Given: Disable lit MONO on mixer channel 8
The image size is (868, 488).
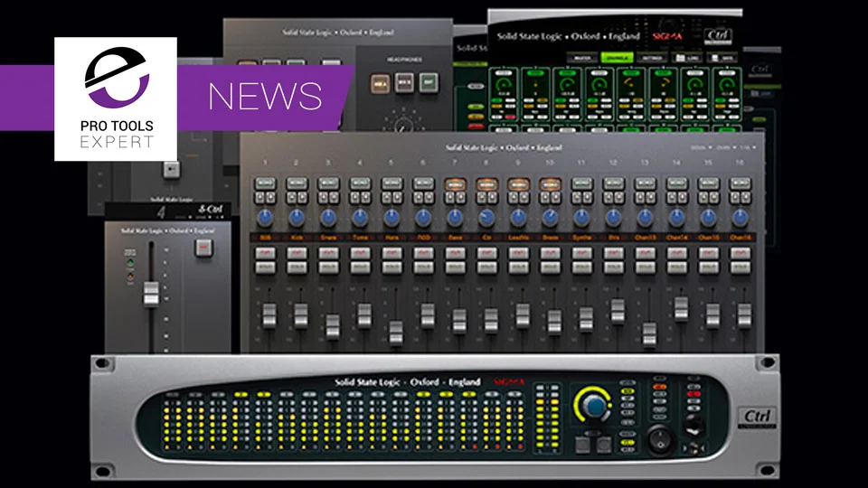Looking at the screenshot, I should pyautogui.click(x=486, y=183).
